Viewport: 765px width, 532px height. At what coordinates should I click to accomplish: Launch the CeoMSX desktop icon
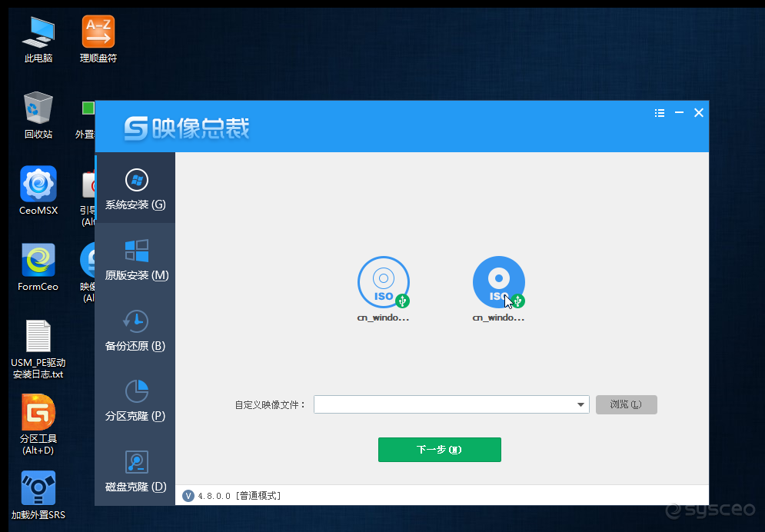point(38,191)
